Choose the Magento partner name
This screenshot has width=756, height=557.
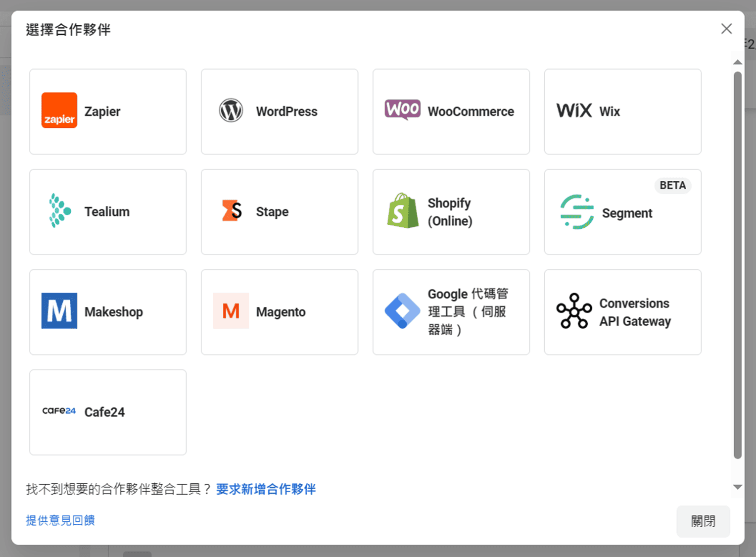(x=281, y=312)
